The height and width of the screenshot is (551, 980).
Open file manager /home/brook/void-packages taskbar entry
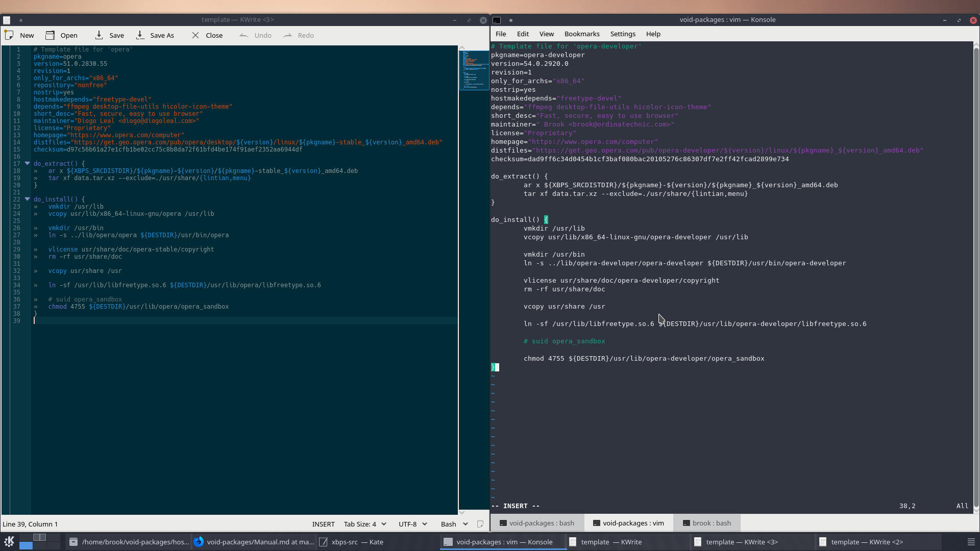pos(128,542)
